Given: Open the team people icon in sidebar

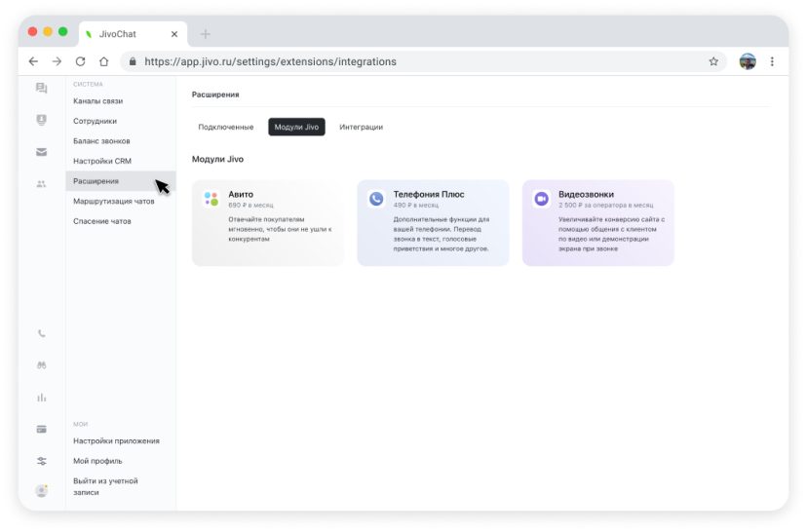Looking at the screenshot, I should click(x=41, y=183).
